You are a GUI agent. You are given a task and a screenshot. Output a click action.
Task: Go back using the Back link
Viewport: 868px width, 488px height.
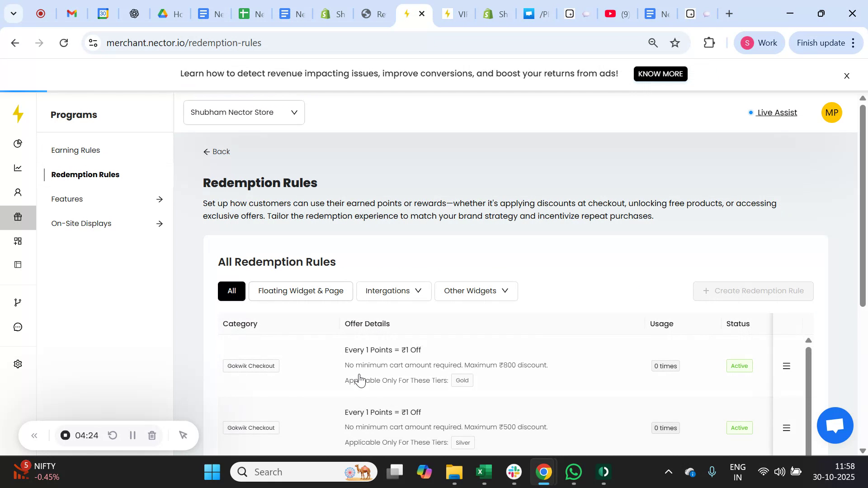tap(216, 151)
